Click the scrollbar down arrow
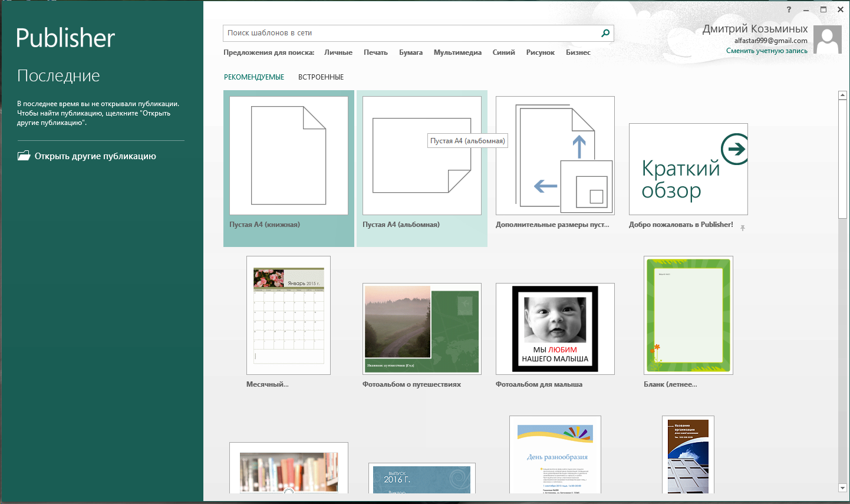Image resolution: width=850 pixels, height=504 pixels. pyautogui.click(x=842, y=488)
